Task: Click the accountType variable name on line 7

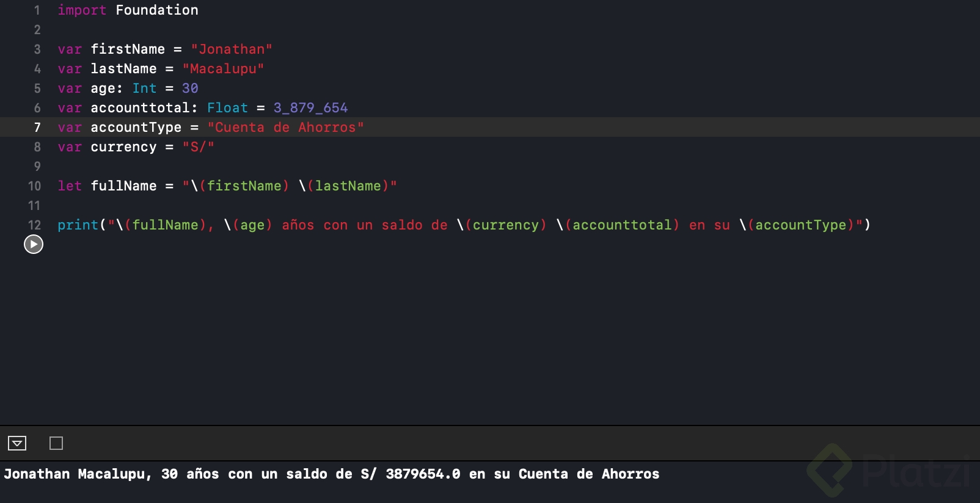Action: pyautogui.click(x=136, y=127)
